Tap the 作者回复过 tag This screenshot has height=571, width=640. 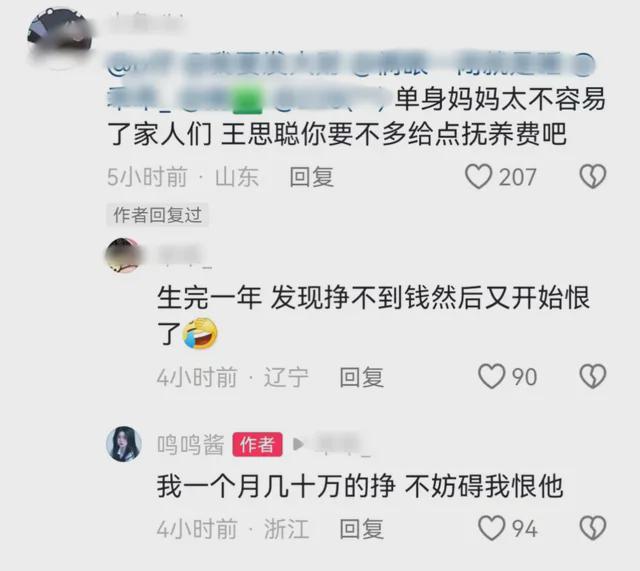[x=158, y=215]
